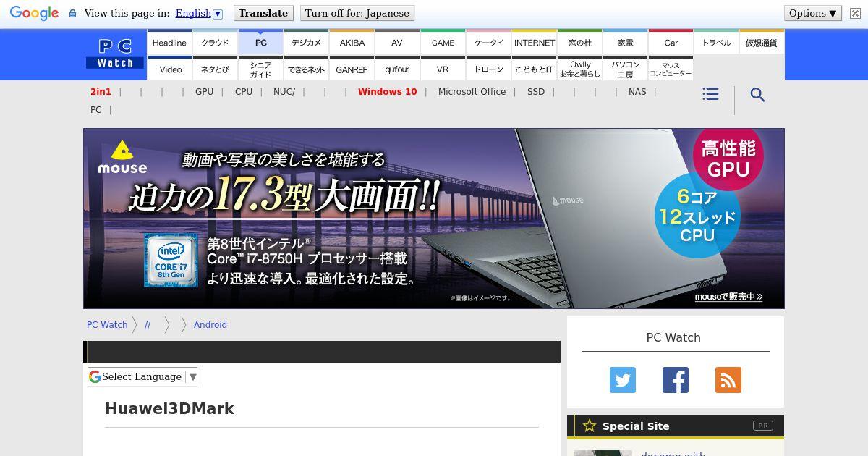Open the Video tab
Screen dimensions: 868x456
169,69
